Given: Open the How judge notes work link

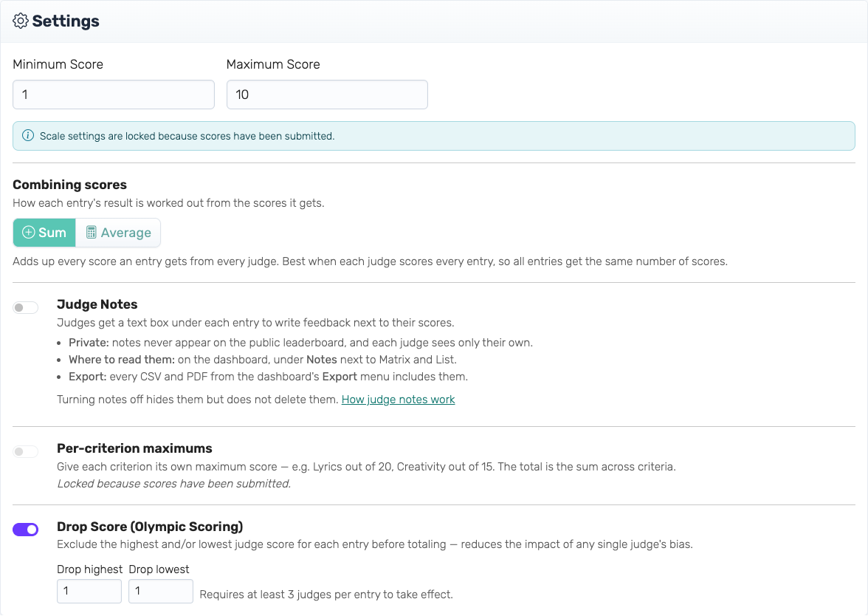Looking at the screenshot, I should click(x=398, y=400).
